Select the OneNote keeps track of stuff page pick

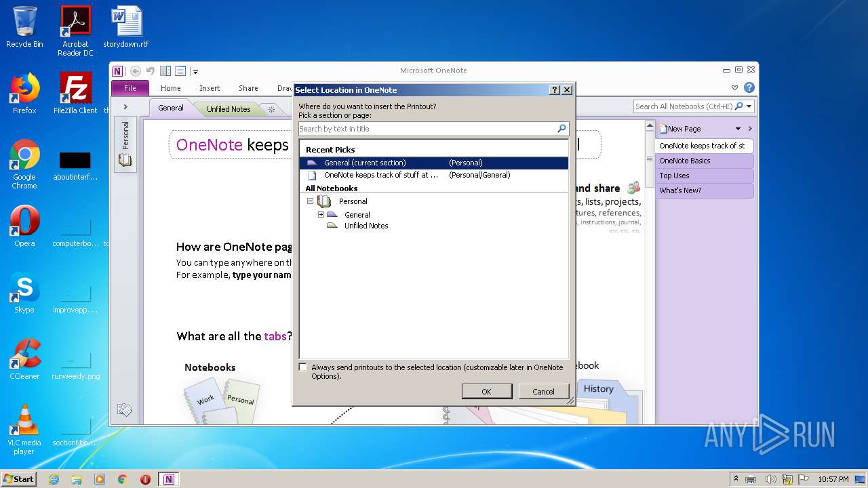[x=434, y=175]
